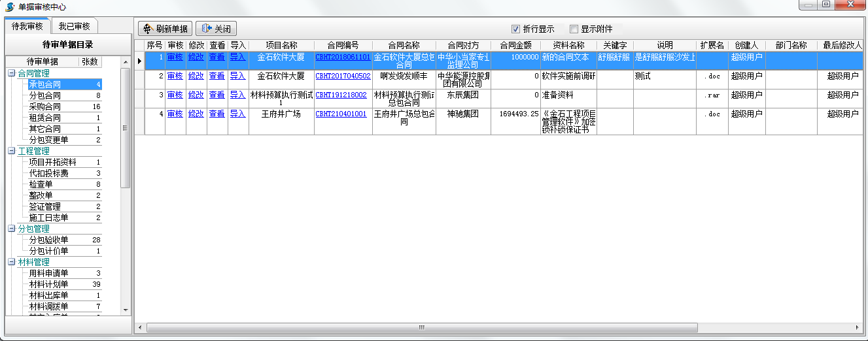868x341 pixels.
Task: Click 审核 link for 王府井广场 row
Action: tap(175, 114)
